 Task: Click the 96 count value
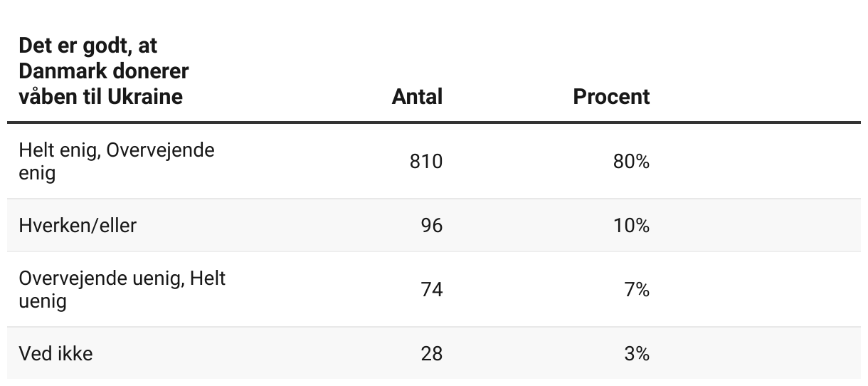point(431,226)
